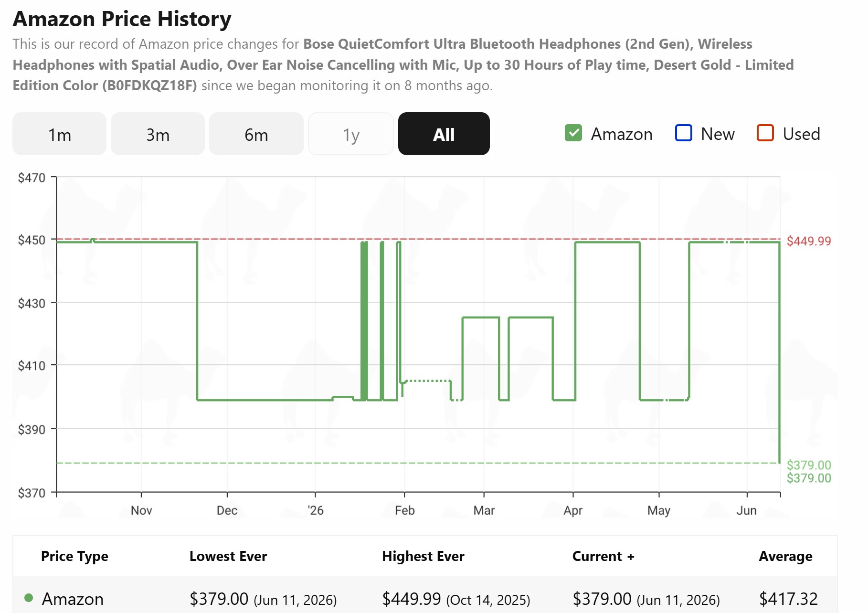
Task: Switch to the 6m time range
Action: pyautogui.click(x=256, y=134)
